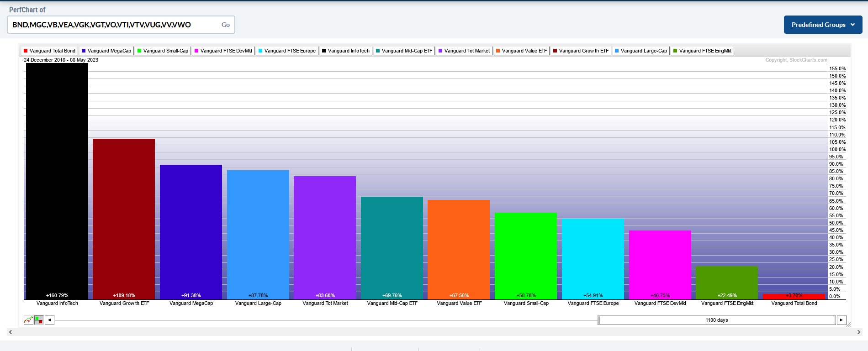868x351 pixels.
Task: Click the Vanguard FTSE Europe axis label below bar
Action: click(x=593, y=303)
